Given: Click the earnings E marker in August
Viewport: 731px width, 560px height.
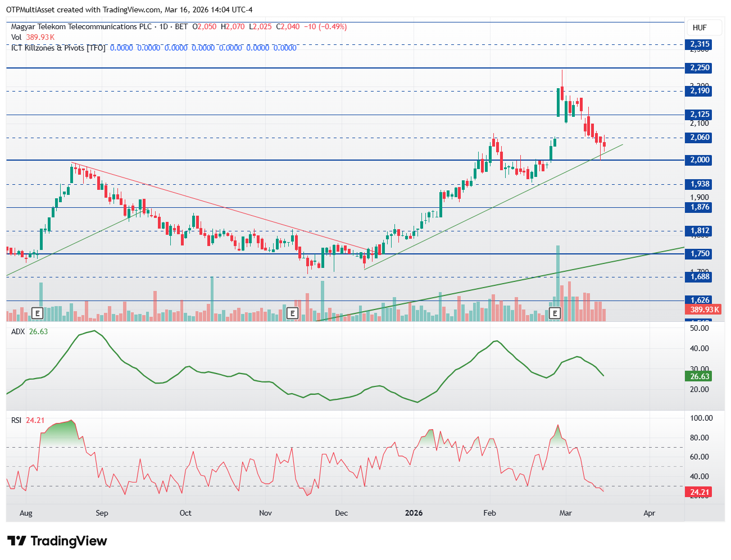Looking at the screenshot, I should click(x=38, y=313).
